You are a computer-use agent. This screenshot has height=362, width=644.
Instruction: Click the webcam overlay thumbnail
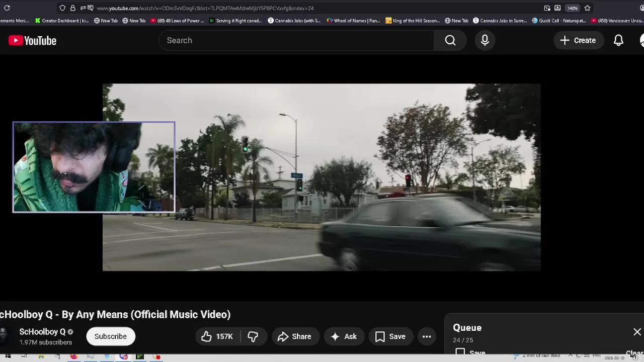click(x=94, y=167)
